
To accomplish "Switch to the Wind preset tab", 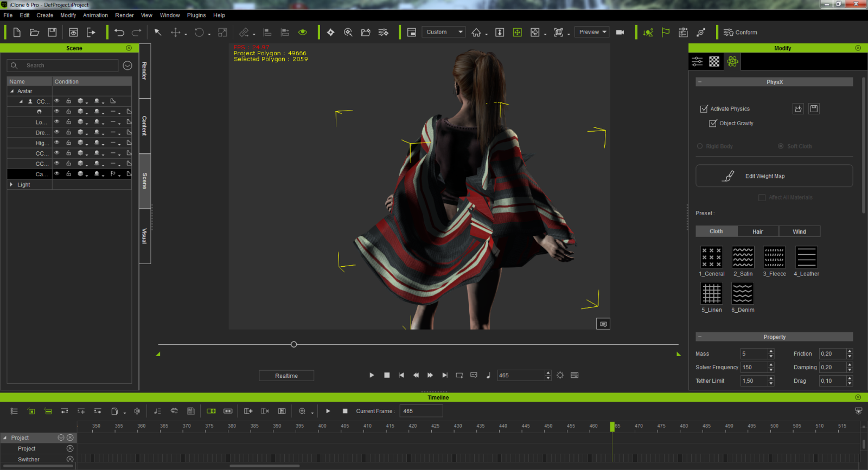I will tap(800, 231).
